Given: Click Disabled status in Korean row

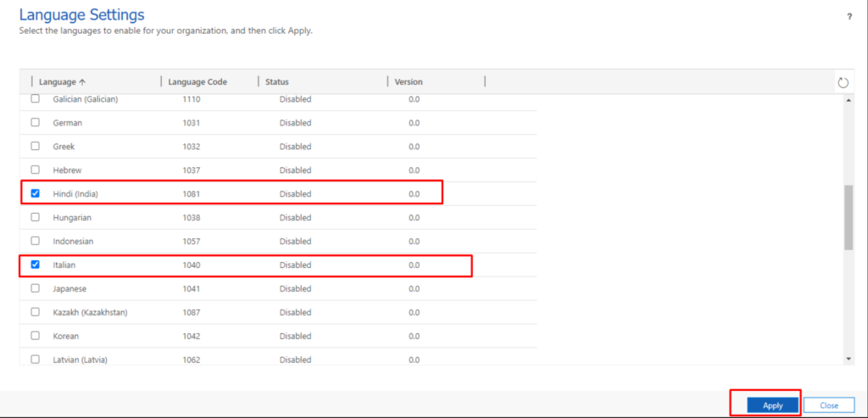Looking at the screenshot, I should coord(295,336).
